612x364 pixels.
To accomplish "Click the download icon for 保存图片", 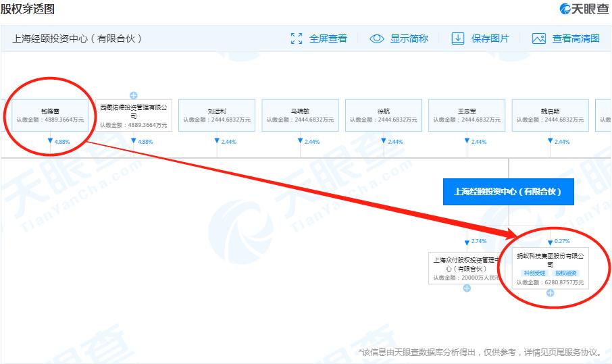I will [x=458, y=38].
